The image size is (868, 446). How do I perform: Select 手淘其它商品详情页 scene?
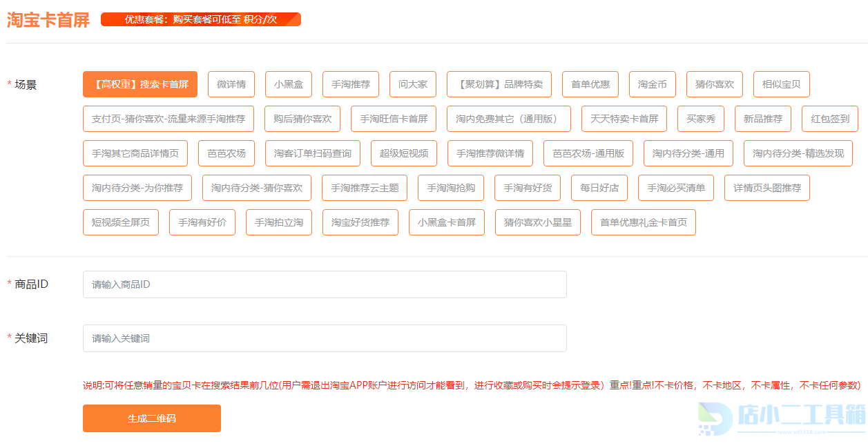(x=135, y=153)
